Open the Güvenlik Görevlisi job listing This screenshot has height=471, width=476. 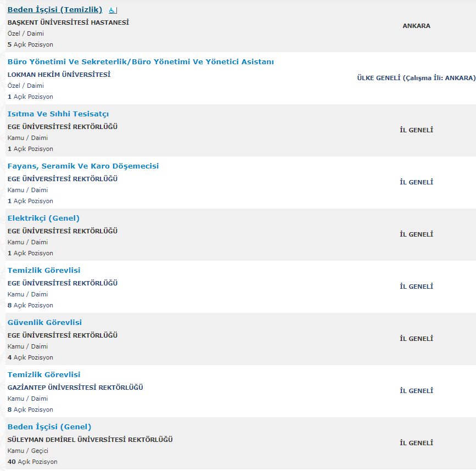tap(44, 323)
